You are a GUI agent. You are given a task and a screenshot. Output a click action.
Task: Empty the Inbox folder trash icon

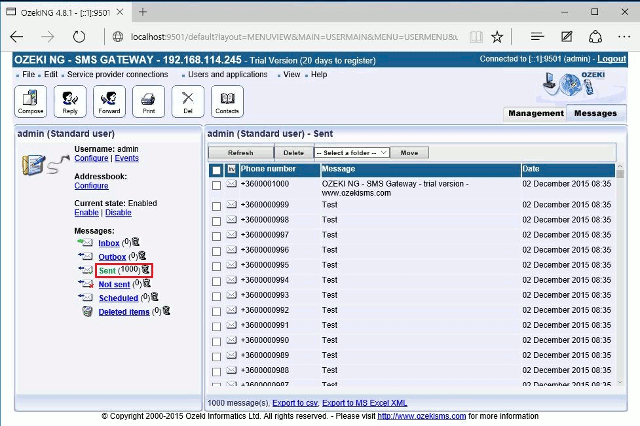[x=136, y=242]
